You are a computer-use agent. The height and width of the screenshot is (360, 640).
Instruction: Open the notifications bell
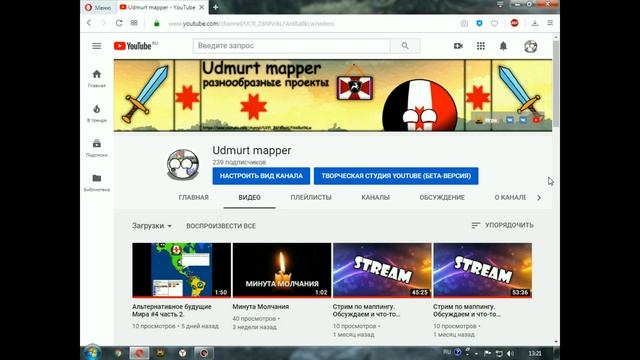tap(503, 46)
